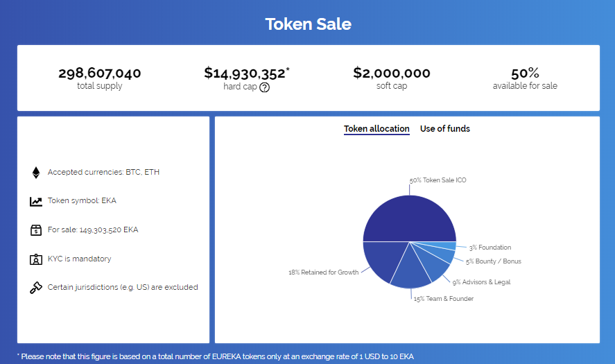Click the 50% available for sale figure
The height and width of the screenshot is (364, 615).
525,73
